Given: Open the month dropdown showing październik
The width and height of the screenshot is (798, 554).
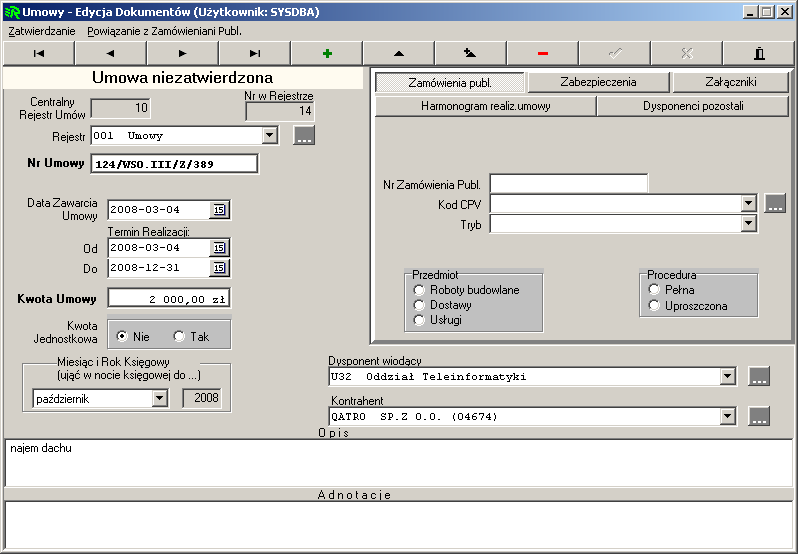Looking at the screenshot, I should click(x=159, y=398).
